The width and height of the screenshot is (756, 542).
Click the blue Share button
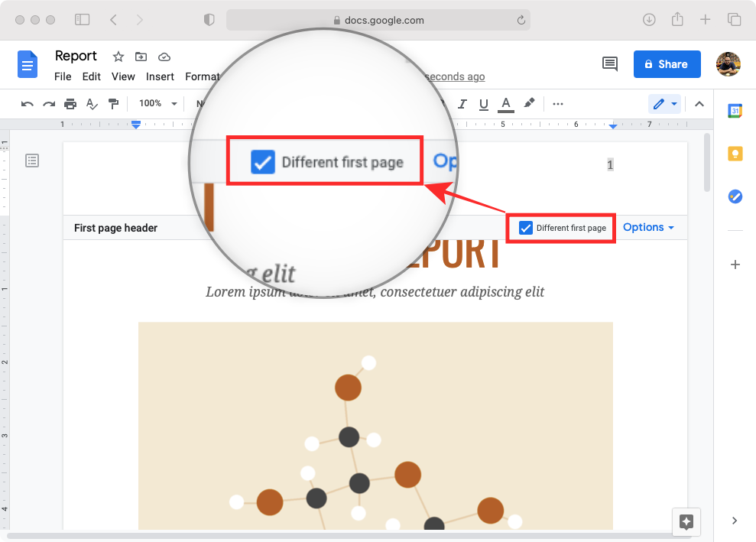tap(666, 64)
